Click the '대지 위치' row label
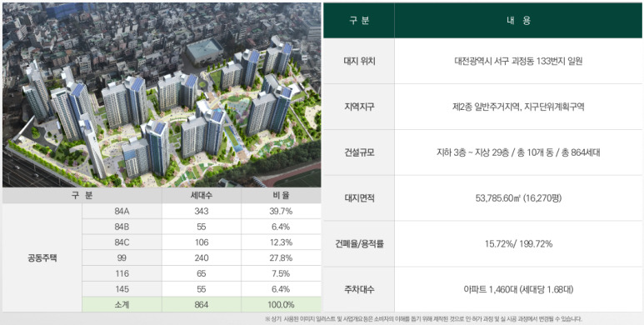The height and width of the screenshot is (325, 644). [x=359, y=62]
